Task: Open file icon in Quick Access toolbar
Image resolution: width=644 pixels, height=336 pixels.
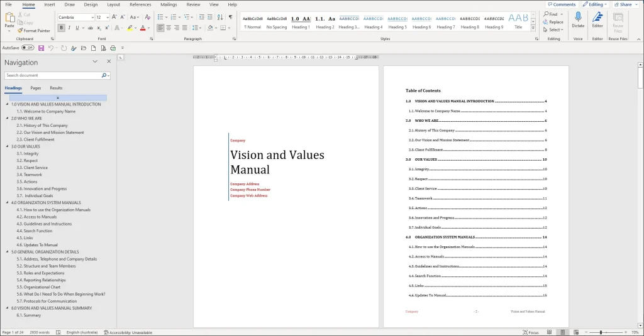Action: pyautogui.click(x=84, y=48)
